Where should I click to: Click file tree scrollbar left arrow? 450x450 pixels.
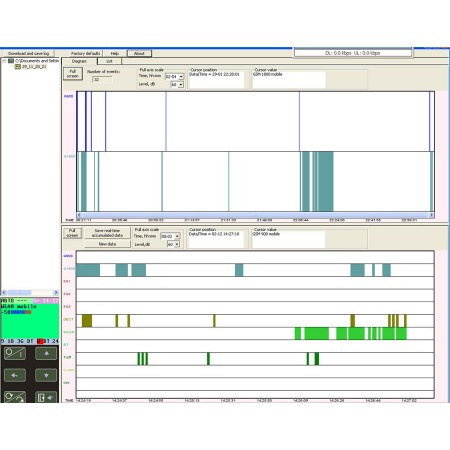tap(4, 292)
